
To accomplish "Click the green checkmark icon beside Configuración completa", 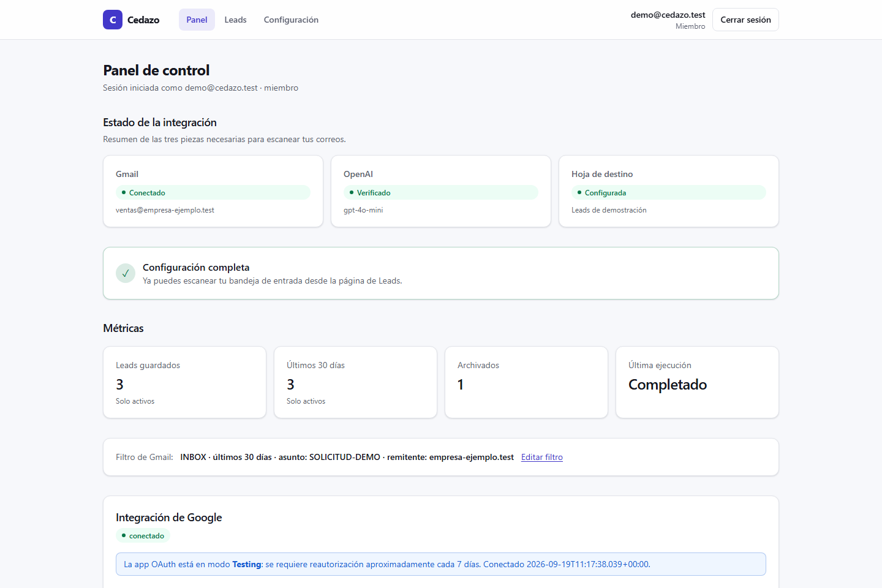I will click(x=126, y=273).
